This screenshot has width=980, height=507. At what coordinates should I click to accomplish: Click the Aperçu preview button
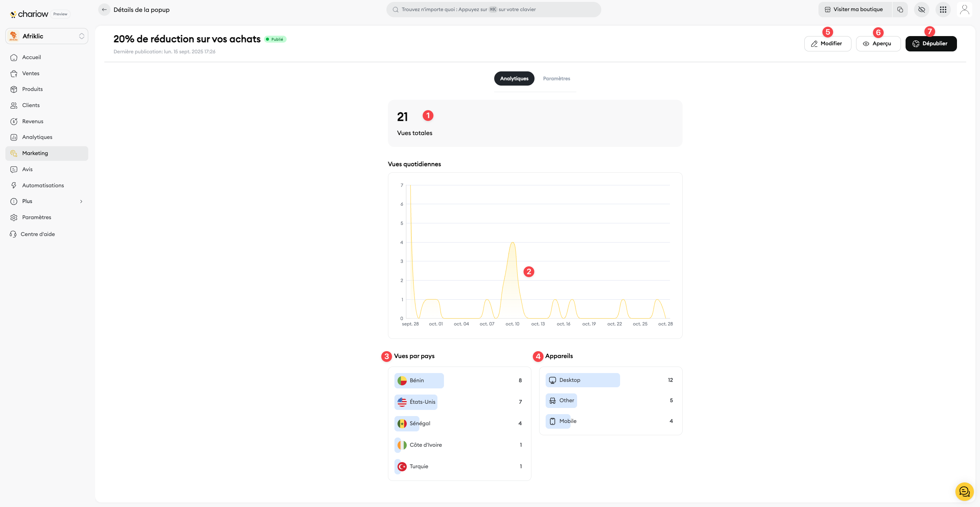click(x=878, y=44)
